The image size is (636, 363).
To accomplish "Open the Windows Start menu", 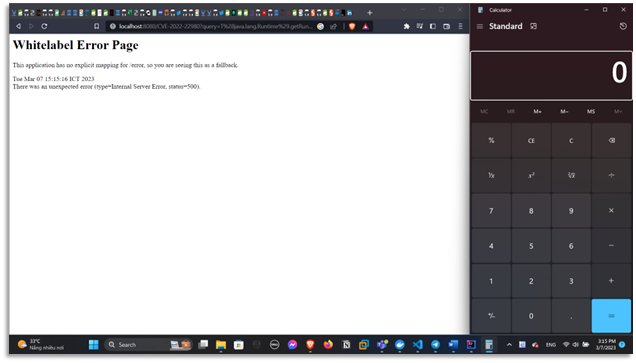I will 94,345.
